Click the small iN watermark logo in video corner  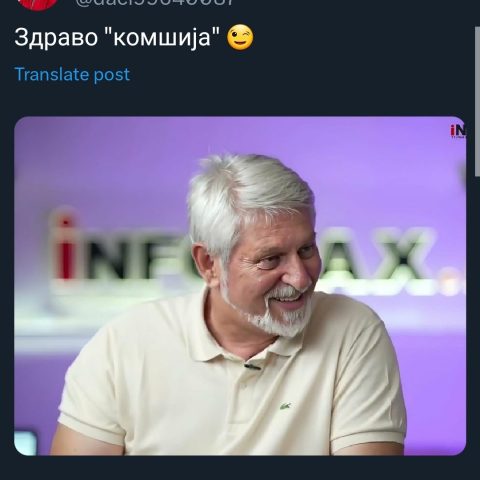click(x=458, y=131)
